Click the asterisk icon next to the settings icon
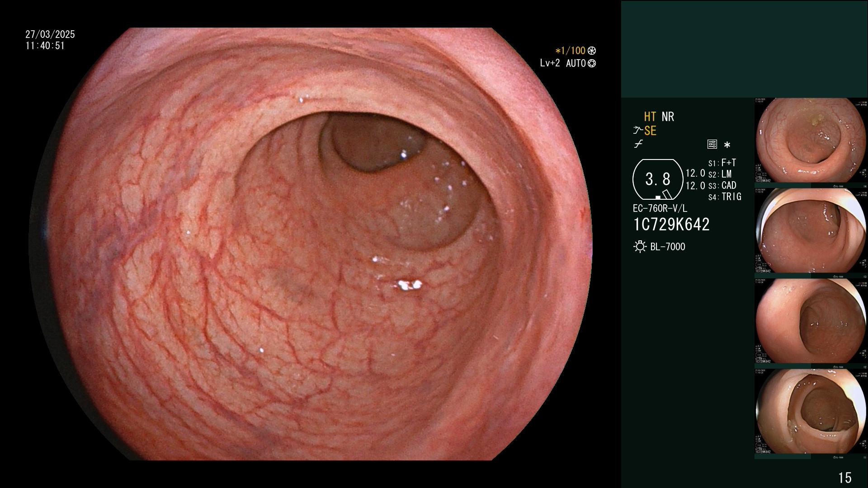The height and width of the screenshot is (488, 868). click(727, 145)
